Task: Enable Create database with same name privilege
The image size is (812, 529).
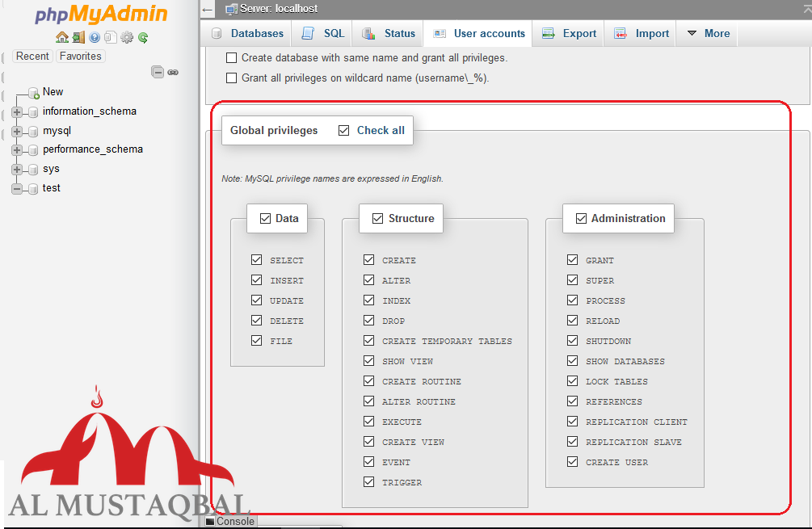Action: coord(231,57)
